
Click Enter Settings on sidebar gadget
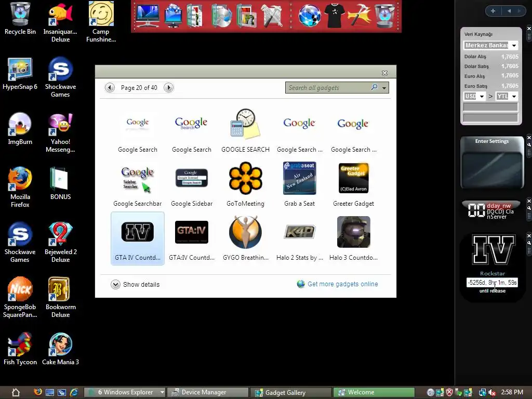(x=491, y=141)
